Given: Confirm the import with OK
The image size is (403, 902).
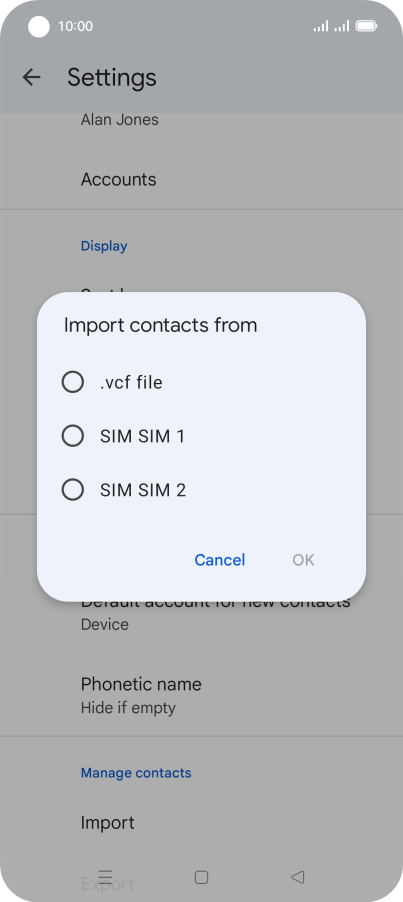Looking at the screenshot, I should click(x=304, y=560).
